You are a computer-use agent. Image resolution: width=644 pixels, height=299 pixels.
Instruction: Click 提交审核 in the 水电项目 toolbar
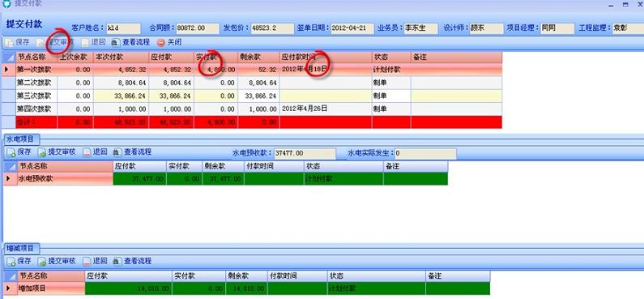click(57, 152)
